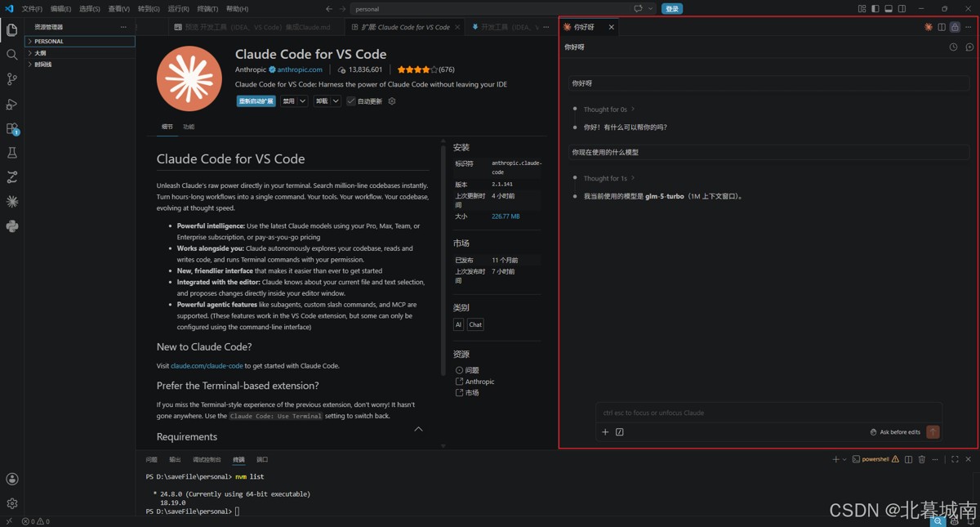Open the Claude Code spark icon in activity bar
The width and height of the screenshot is (980, 527).
point(11,201)
